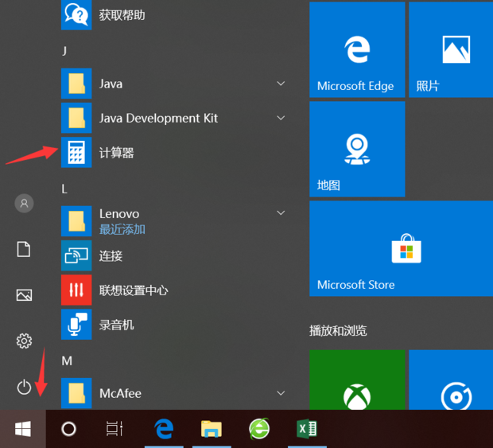Open the Connect (连接) app icon
The height and width of the screenshot is (448, 493).
(x=76, y=255)
